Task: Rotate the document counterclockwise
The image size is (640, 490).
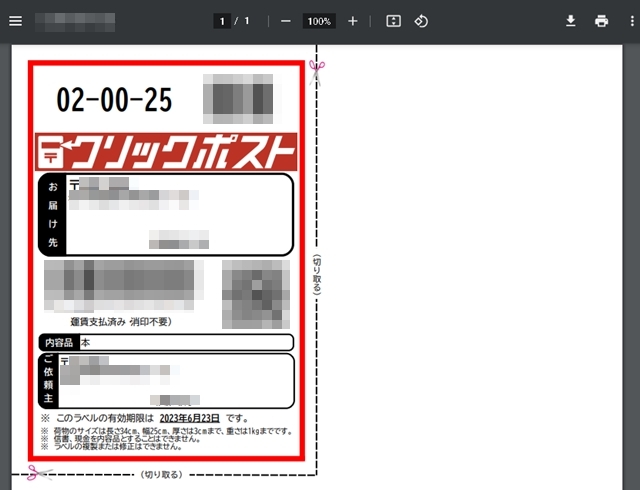Action: coord(421,21)
